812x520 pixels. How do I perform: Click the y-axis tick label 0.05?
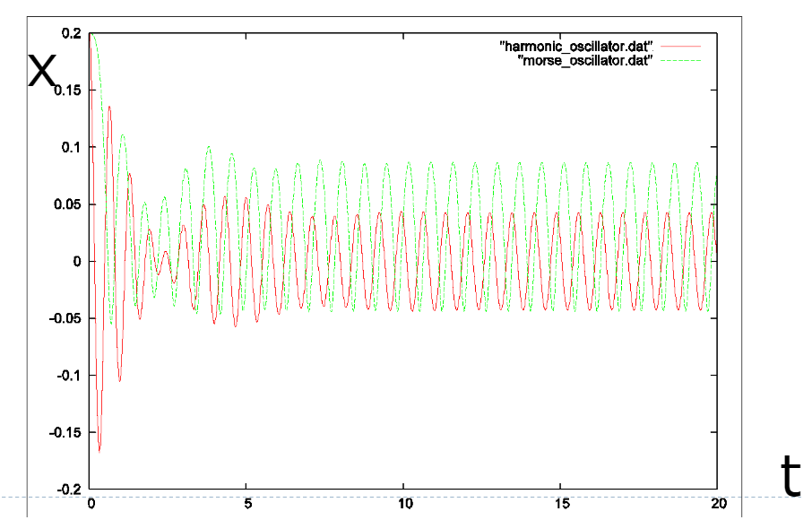coord(68,204)
